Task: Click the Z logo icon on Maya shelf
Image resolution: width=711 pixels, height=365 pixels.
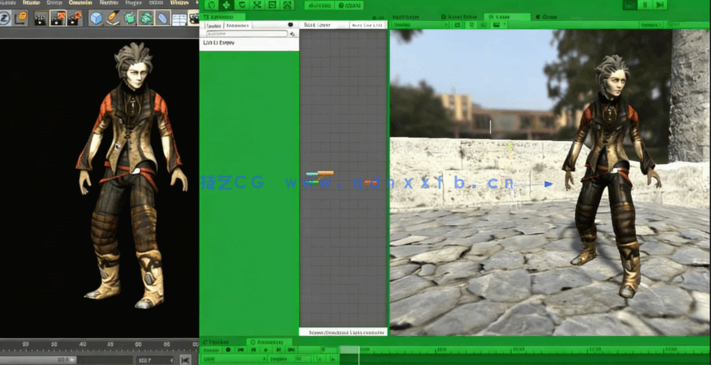Action: [x=5, y=18]
